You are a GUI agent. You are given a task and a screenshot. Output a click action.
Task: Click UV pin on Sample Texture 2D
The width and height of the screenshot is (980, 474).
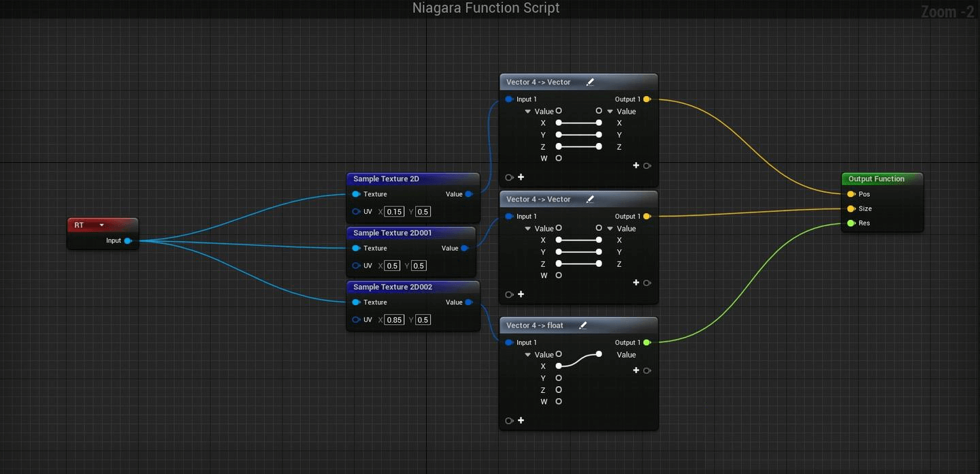click(356, 212)
